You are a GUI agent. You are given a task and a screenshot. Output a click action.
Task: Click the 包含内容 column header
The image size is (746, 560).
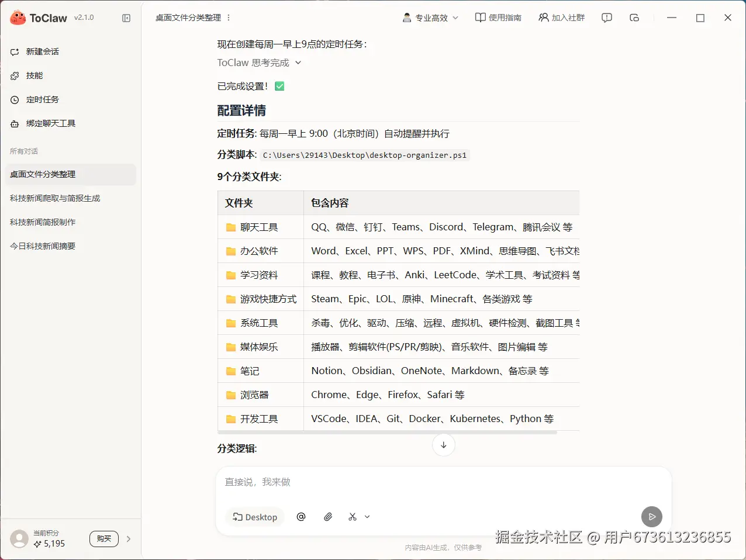[x=441, y=203]
